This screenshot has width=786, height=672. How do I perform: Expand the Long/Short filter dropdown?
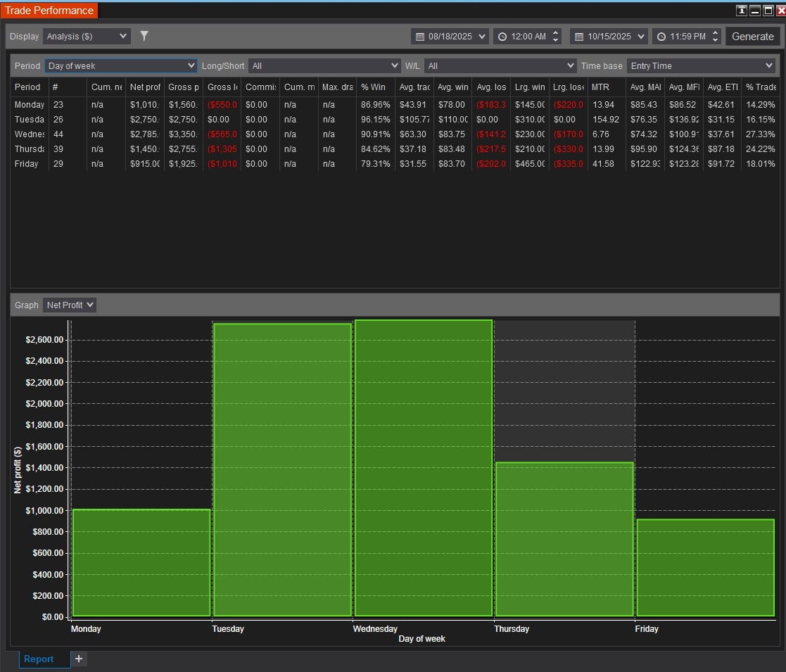[x=324, y=65]
